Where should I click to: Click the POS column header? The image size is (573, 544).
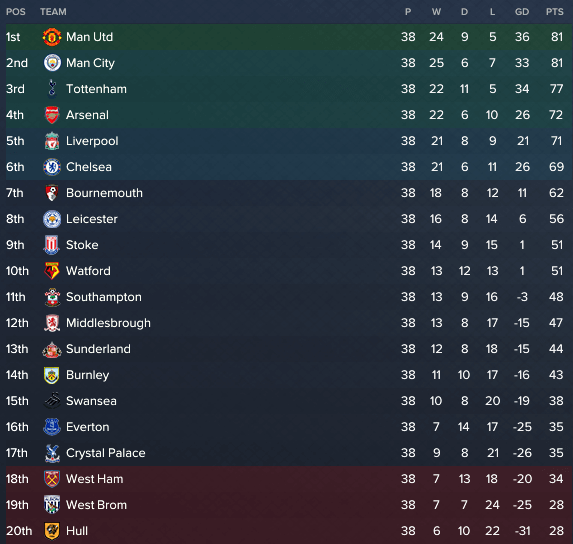[x=16, y=12]
